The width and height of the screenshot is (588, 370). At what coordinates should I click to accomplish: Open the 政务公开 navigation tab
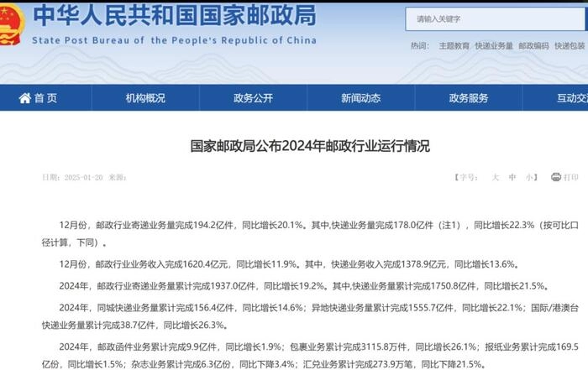point(253,98)
